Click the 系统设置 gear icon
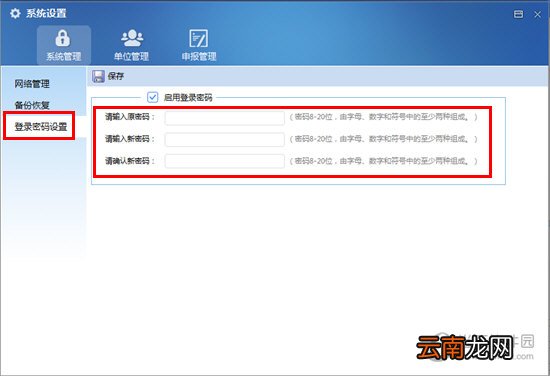The width and height of the screenshot is (550, 376). coord(15,13)
